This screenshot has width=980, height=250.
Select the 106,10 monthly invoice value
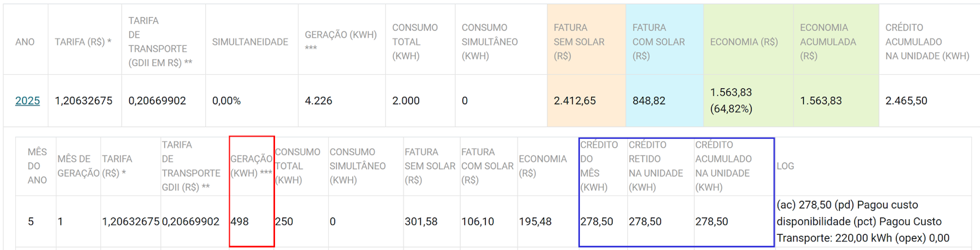point(478,221)
